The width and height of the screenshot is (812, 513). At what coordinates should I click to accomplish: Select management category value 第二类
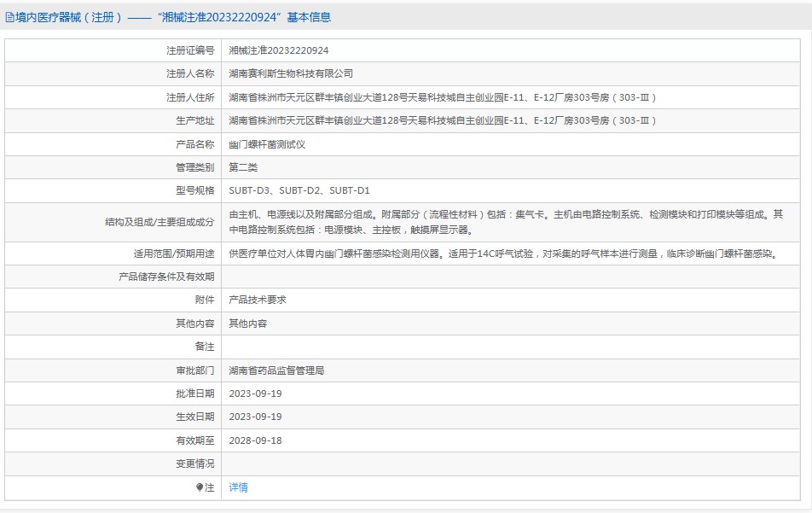tap(243, 167)
